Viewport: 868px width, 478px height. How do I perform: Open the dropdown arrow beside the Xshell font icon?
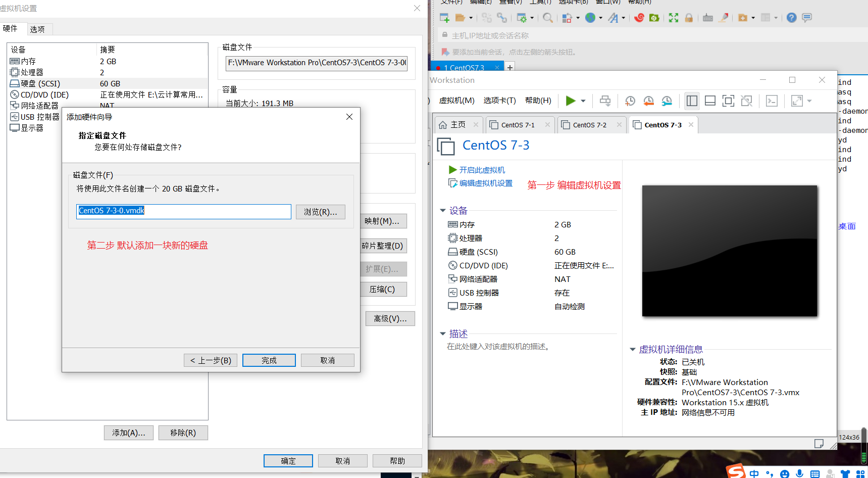tap(623, 18)
